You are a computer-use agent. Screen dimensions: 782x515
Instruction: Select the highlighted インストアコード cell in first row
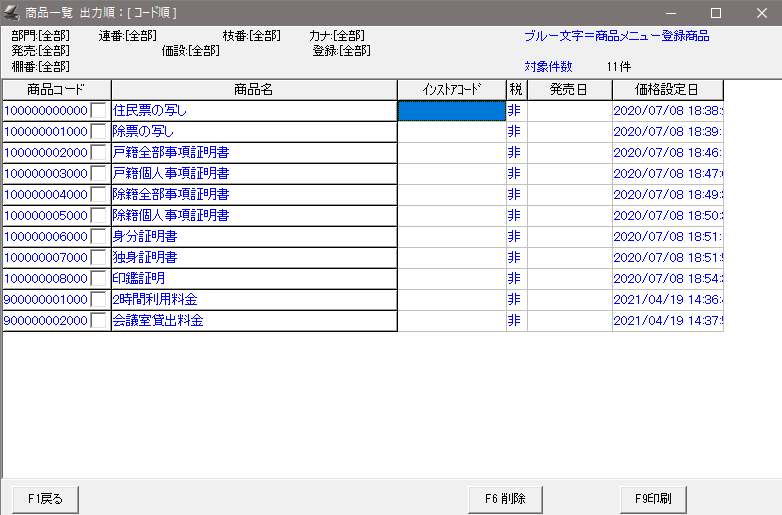pyautogui.click(x=452, y=110)
